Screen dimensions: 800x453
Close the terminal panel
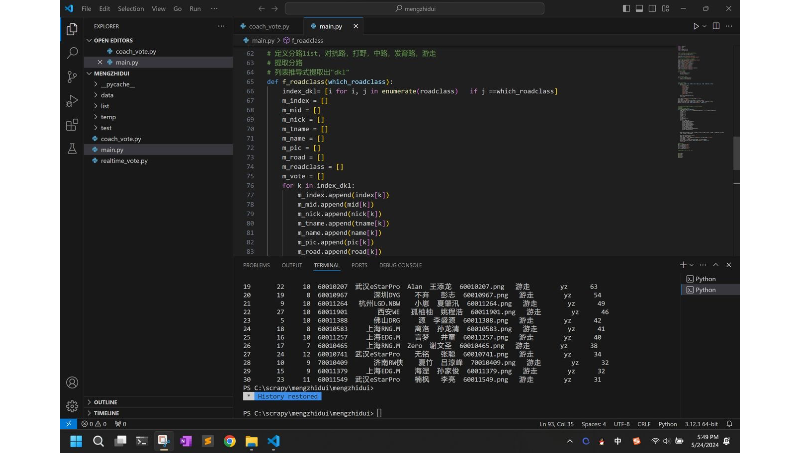[729, 265]
